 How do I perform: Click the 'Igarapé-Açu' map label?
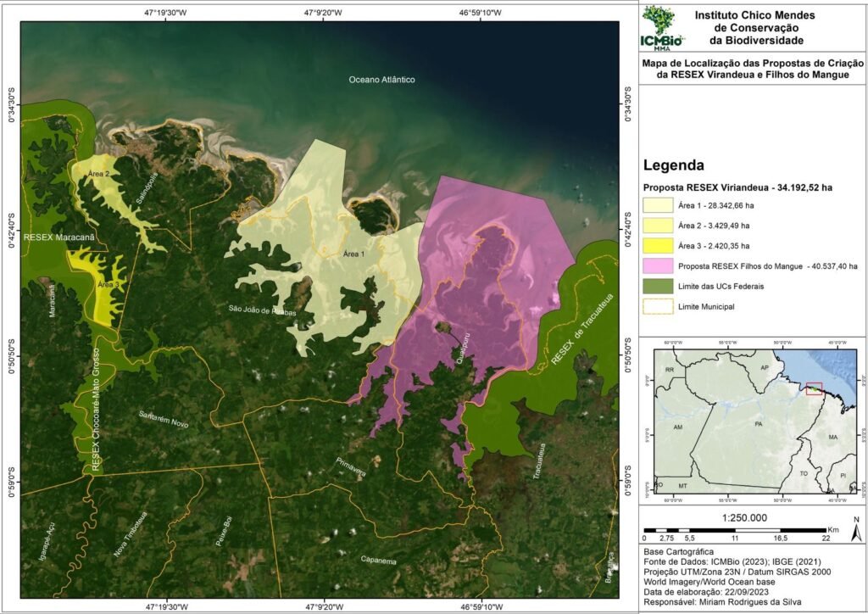47,543
